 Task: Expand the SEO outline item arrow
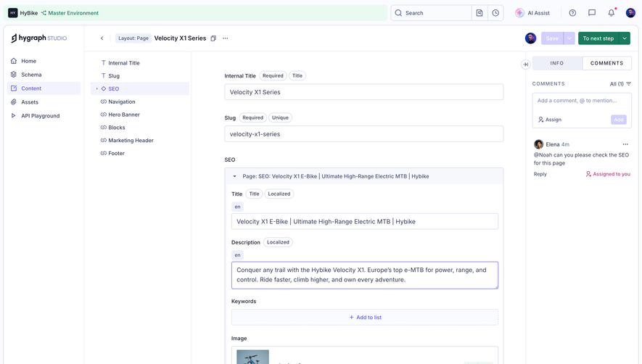(x=96, y=89)
